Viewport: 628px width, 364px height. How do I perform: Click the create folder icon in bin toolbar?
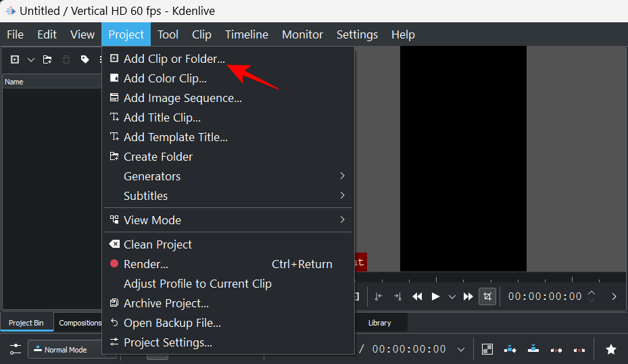pyautogui.click(x=47, y=59)
